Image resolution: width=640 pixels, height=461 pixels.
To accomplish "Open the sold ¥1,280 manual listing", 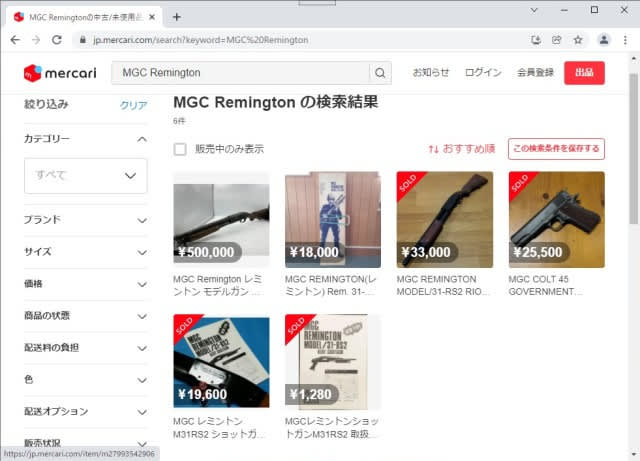I will [x=333, y=361].
